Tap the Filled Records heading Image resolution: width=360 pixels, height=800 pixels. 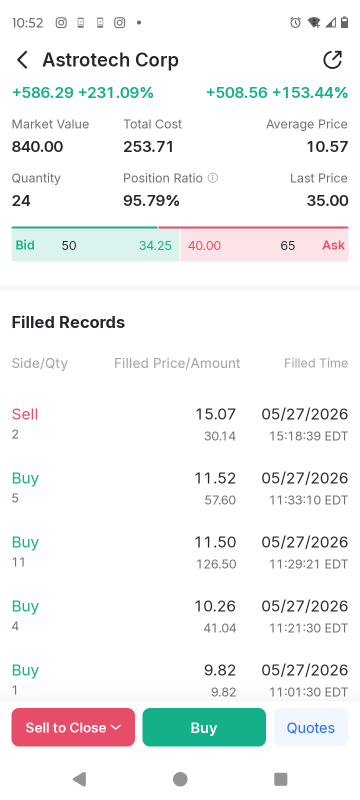68,322
